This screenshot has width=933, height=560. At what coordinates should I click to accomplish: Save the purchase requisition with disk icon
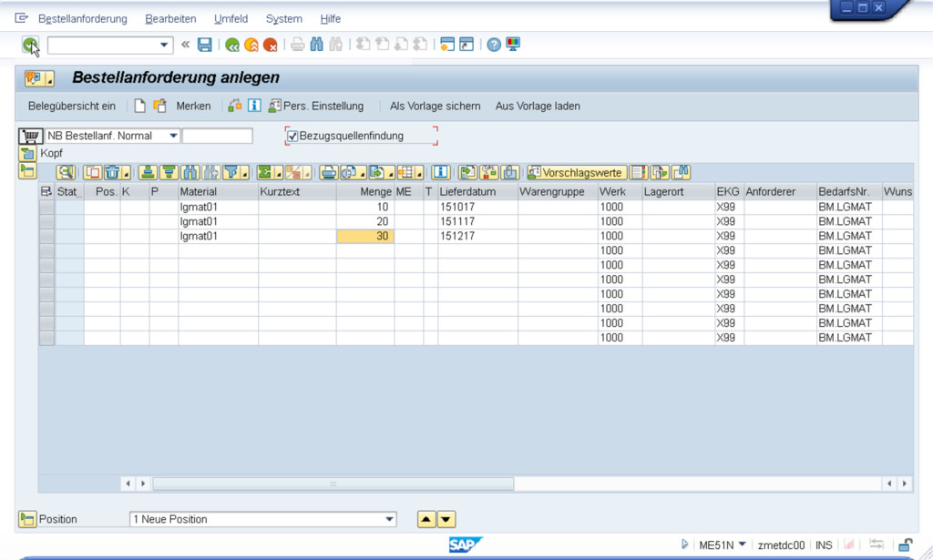(x=205, y=45)
